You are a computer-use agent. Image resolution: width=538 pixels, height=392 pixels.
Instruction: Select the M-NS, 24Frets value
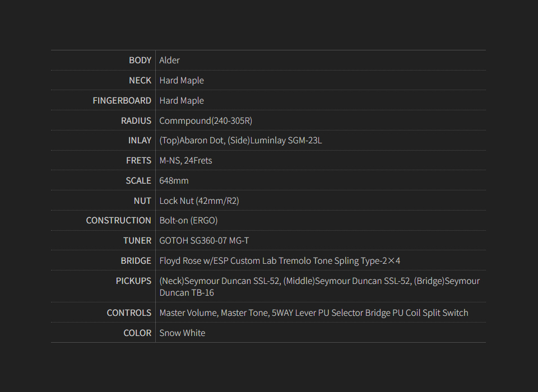point(185,161)
